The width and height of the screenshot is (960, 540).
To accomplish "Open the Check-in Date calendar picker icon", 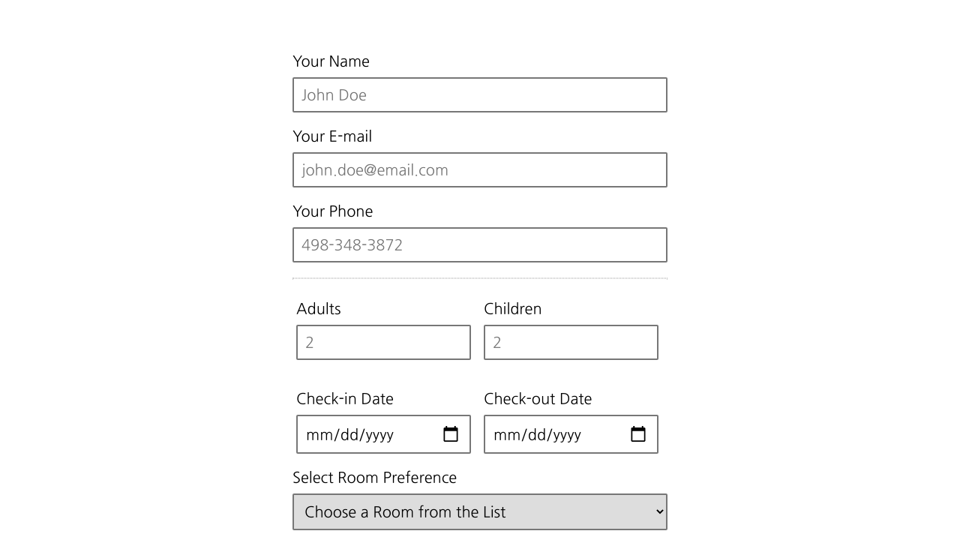I will click(x=450, y=434).
